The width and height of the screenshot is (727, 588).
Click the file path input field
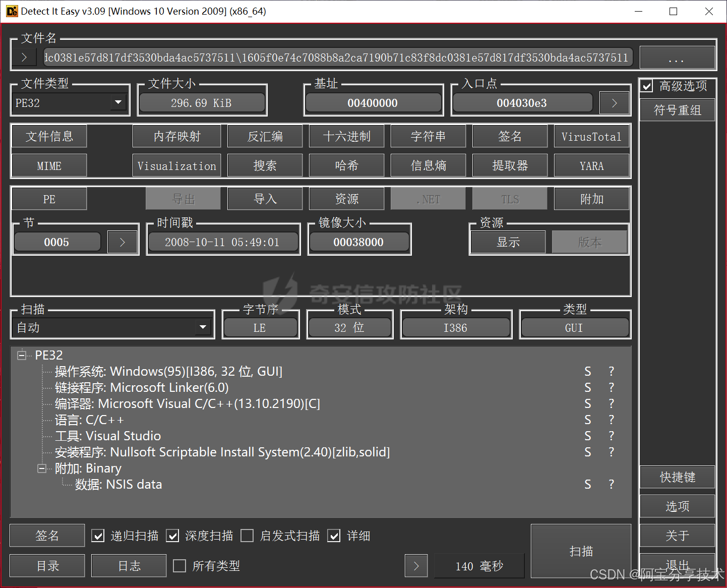338,57
